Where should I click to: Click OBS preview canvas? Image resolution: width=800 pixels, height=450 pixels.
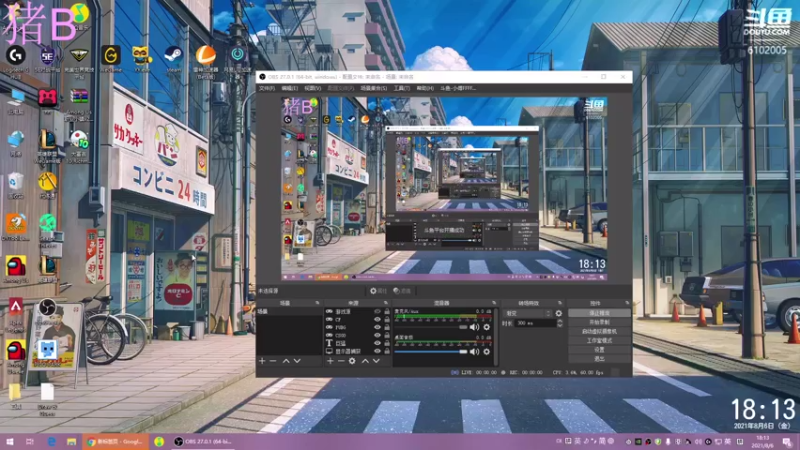click(x=444, y=189)
